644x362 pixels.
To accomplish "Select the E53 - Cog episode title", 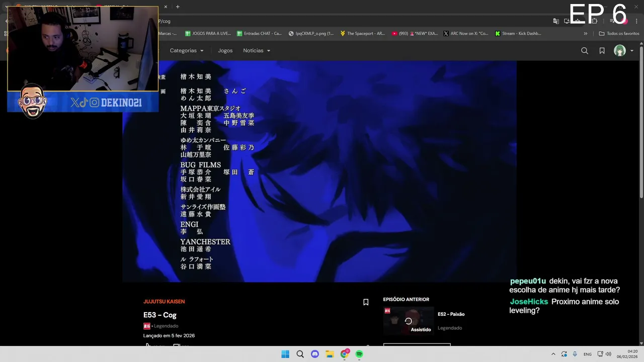I will (160, 315).
